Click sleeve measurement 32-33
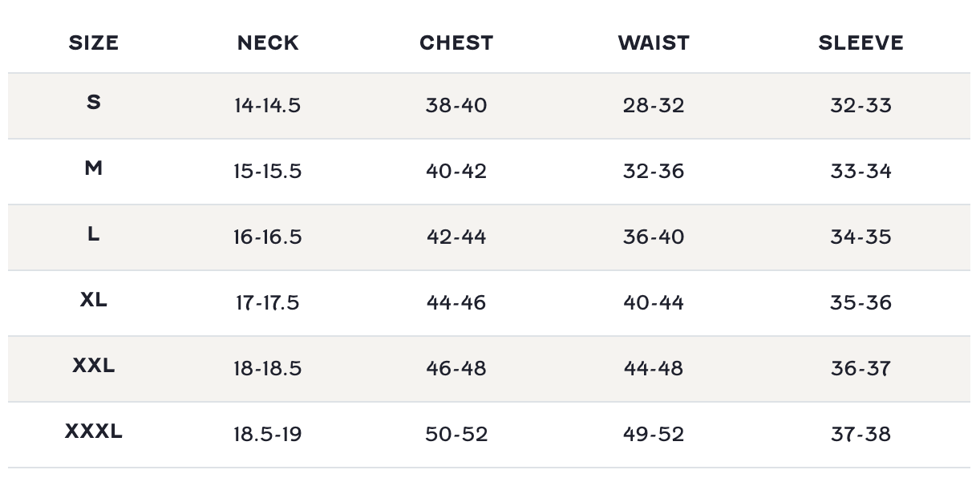 point(861,106)
